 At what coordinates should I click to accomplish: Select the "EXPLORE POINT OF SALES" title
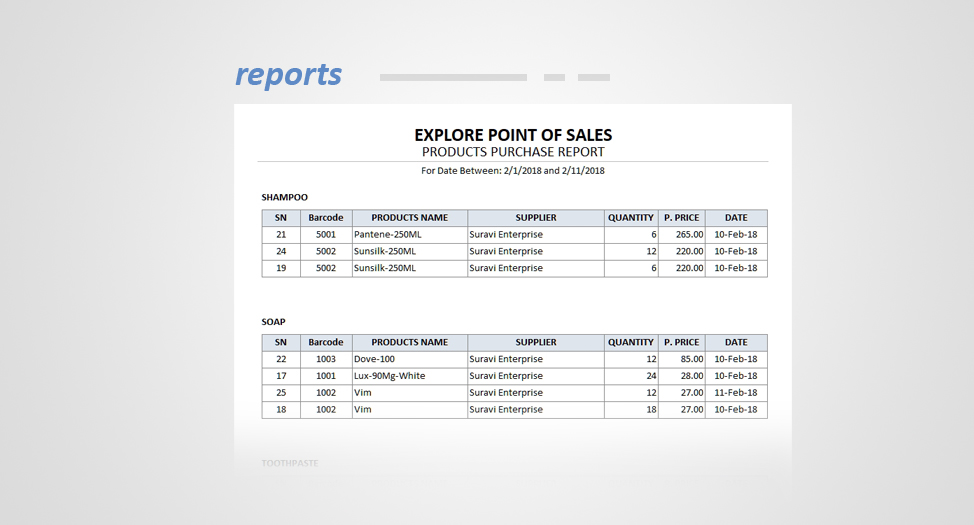coord(513,135)
